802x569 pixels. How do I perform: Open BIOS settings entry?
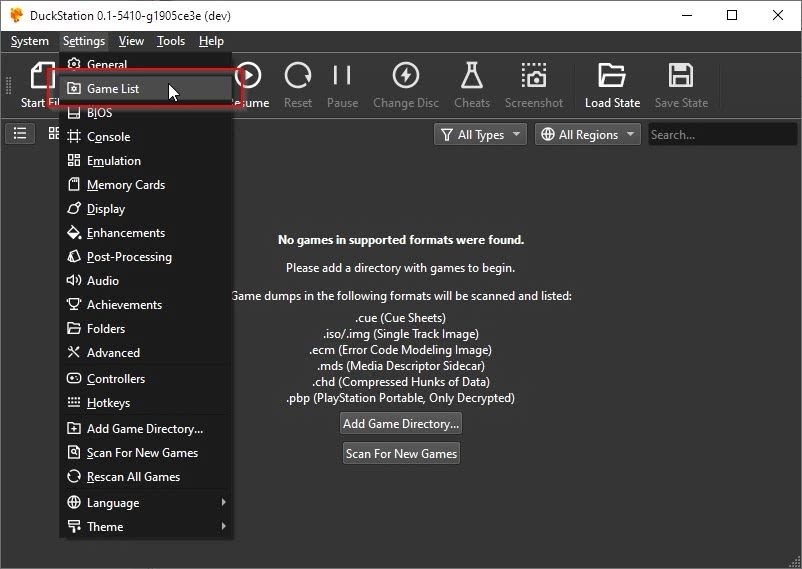point(146,113)
